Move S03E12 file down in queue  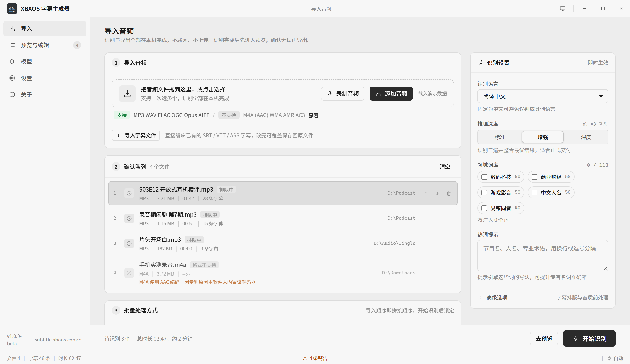coord(437,193)
